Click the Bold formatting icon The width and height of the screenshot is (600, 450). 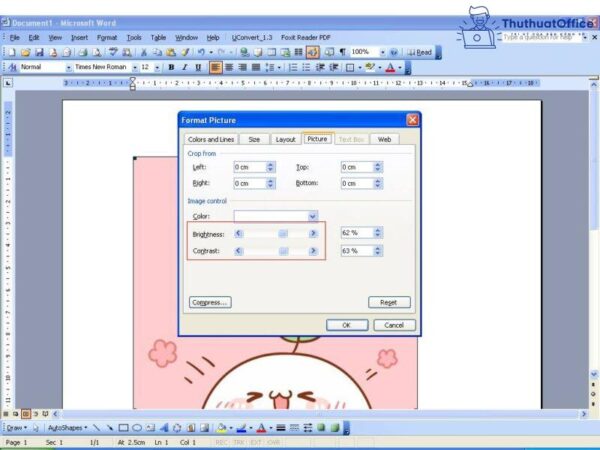pos(171,67)
